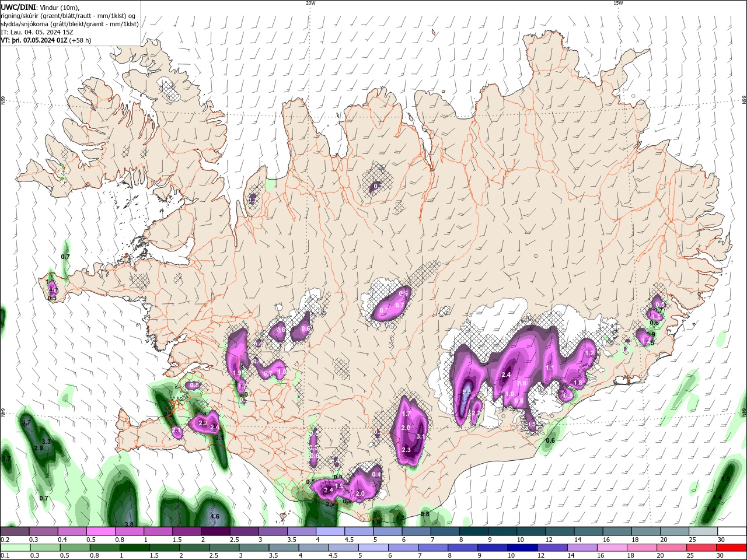This screenshot has width=747, height=560.
Task: Click the bright pink 0.5–0.8 snow legend swatch
Action: point(100,531)
